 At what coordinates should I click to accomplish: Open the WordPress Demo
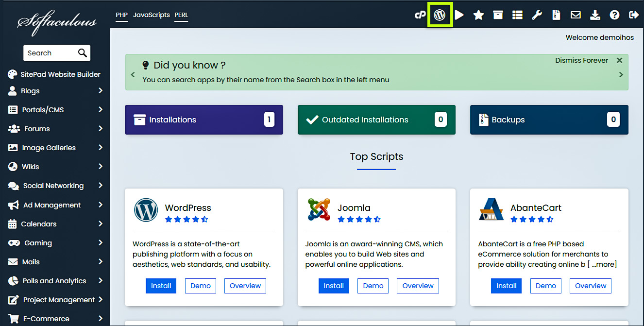click(x=201, y=286)
